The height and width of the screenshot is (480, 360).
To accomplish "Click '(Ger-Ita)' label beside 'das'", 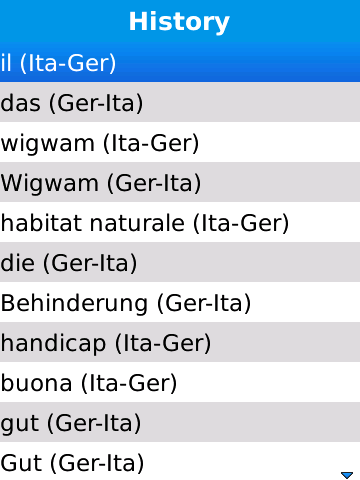I will coord(96,103).
